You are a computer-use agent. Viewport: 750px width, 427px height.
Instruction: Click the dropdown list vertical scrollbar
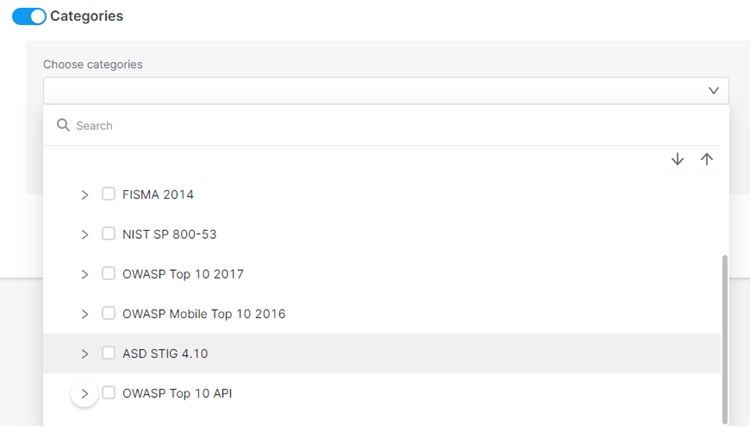tap(725, 335)
